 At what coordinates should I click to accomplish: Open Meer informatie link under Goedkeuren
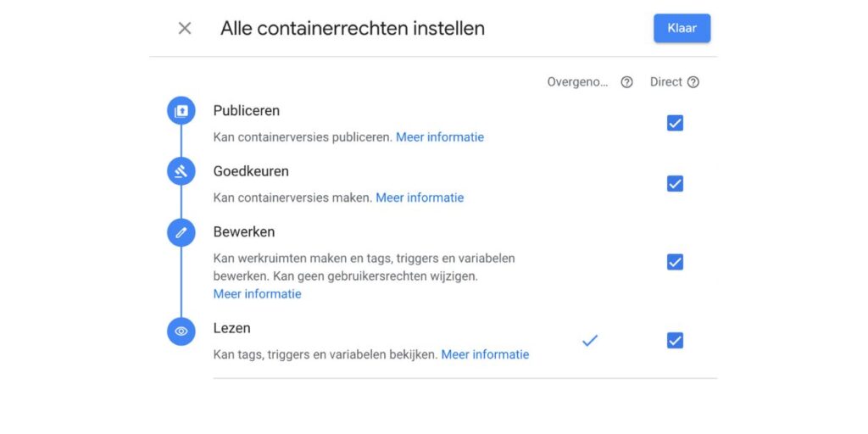420,198
